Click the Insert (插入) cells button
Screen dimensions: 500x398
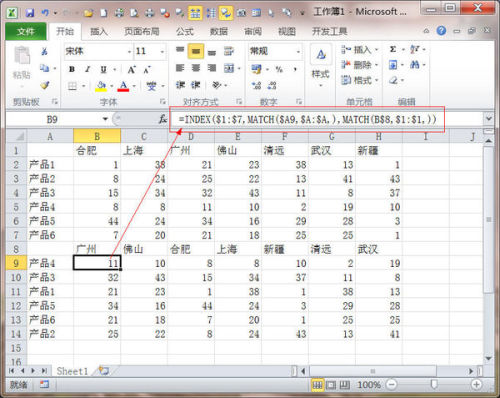[359, 50]
